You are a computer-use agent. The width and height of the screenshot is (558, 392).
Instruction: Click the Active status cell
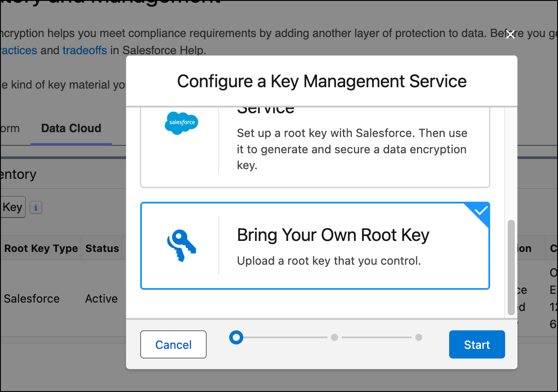pyautogui.click(x=101, y=299)
